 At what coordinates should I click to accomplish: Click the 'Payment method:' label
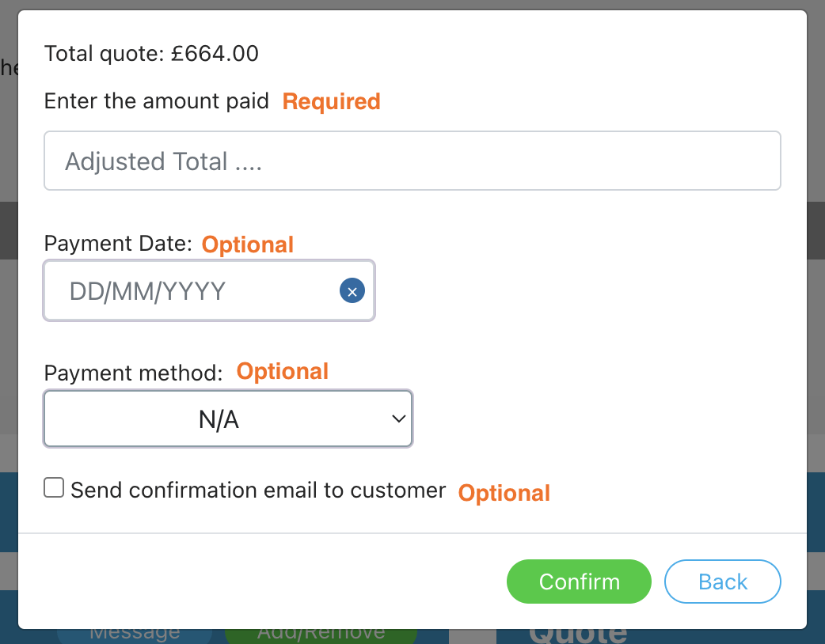point(134,373)
